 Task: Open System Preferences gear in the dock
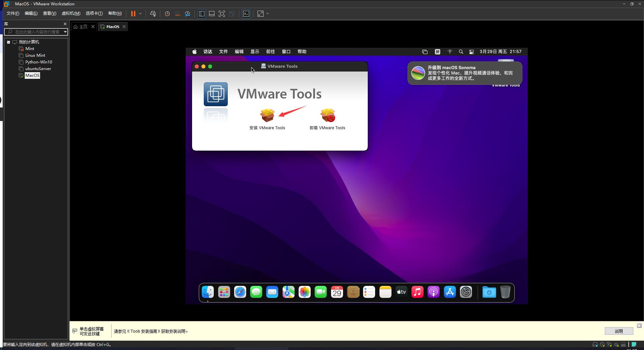pyautogui.click(x=466, y=292)
